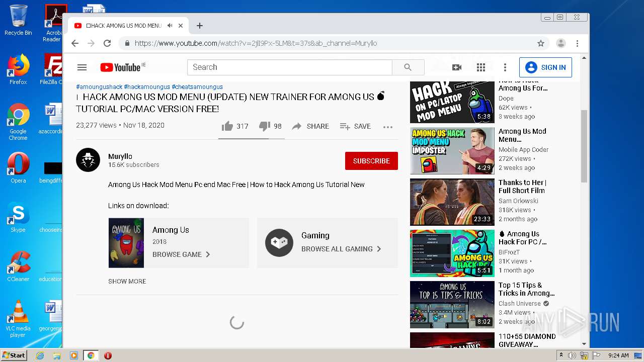Viewport: 644px width, 362px height.
Task: Save video to playlist
Action: point(355,126)
